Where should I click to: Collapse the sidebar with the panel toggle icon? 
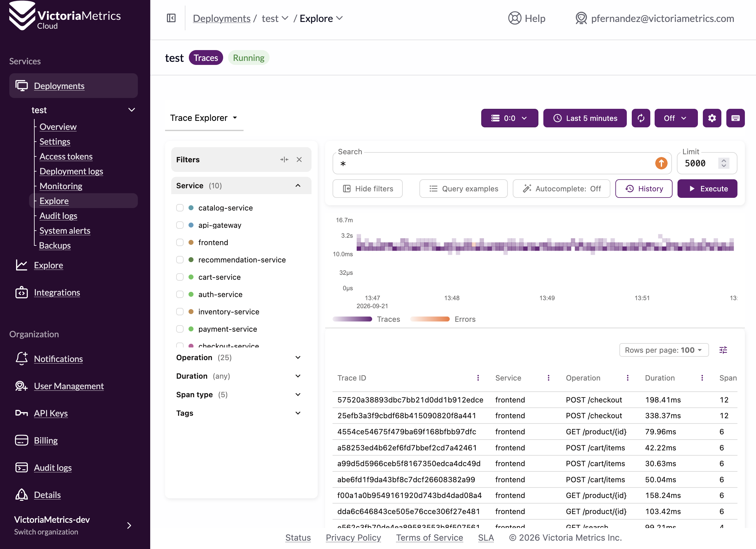point(171,18)
